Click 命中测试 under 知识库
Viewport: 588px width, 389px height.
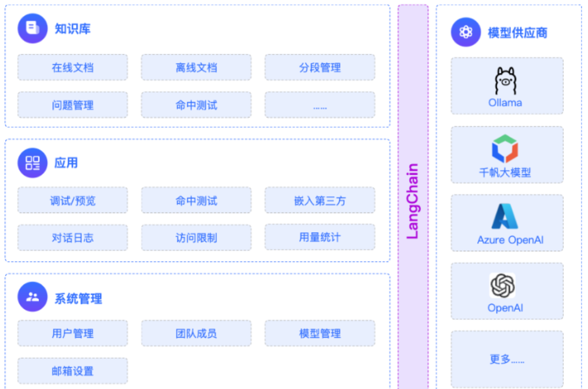point(196,105)
